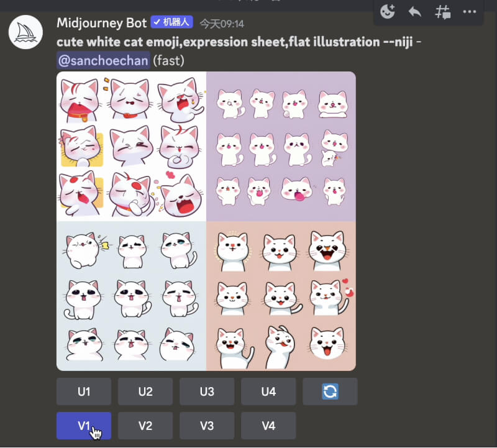This screenshot has height=448, width=497.
Task: Upscale the third image with U3
Action: 207,391
